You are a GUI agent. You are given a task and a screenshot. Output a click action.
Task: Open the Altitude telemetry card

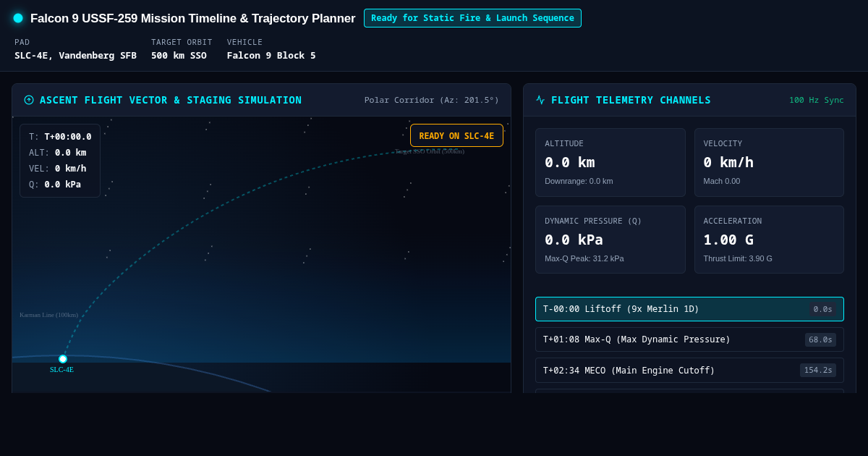(x=610, y=162)
